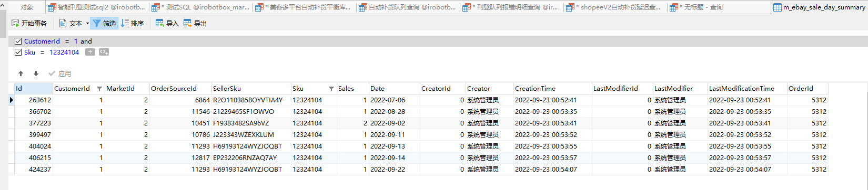Select OrderSourceId cell 12817

tap(180, 157)
